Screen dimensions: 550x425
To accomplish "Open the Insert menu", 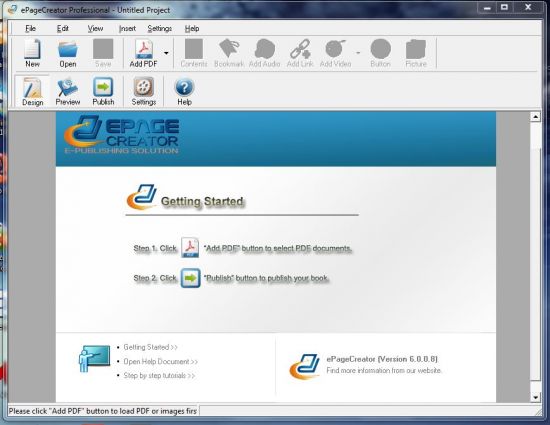I will coord(127,28).
